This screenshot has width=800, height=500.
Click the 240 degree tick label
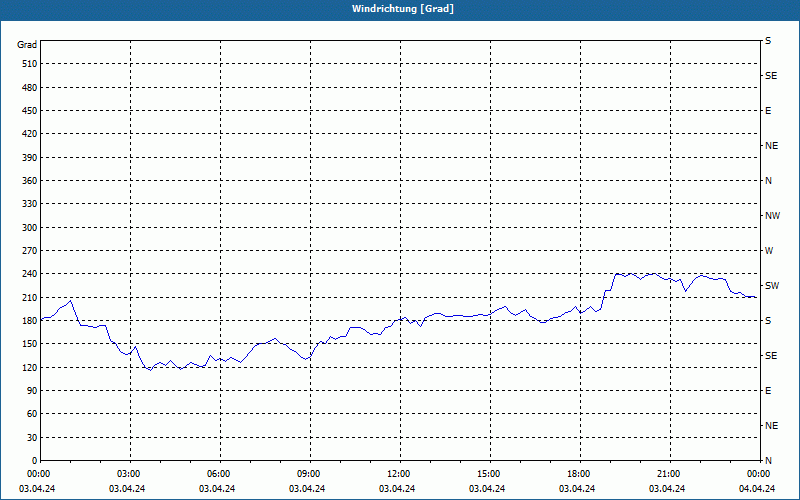[x=30, y=273]
